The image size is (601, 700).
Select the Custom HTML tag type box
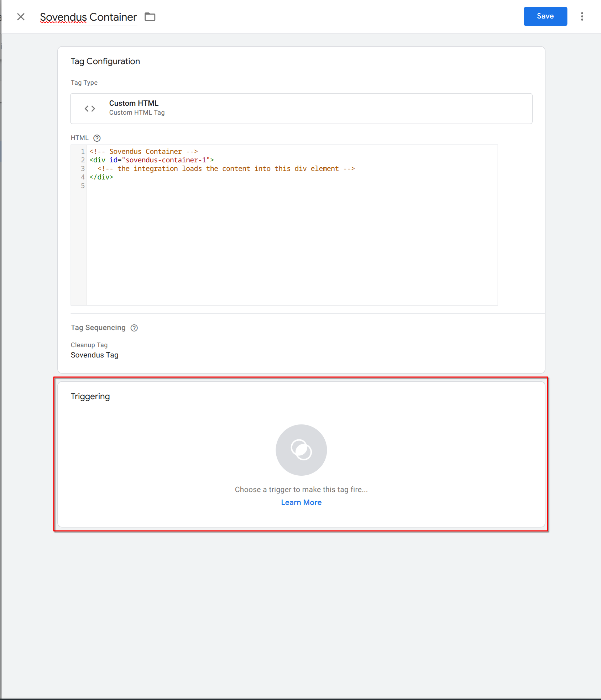pos(301,109)
